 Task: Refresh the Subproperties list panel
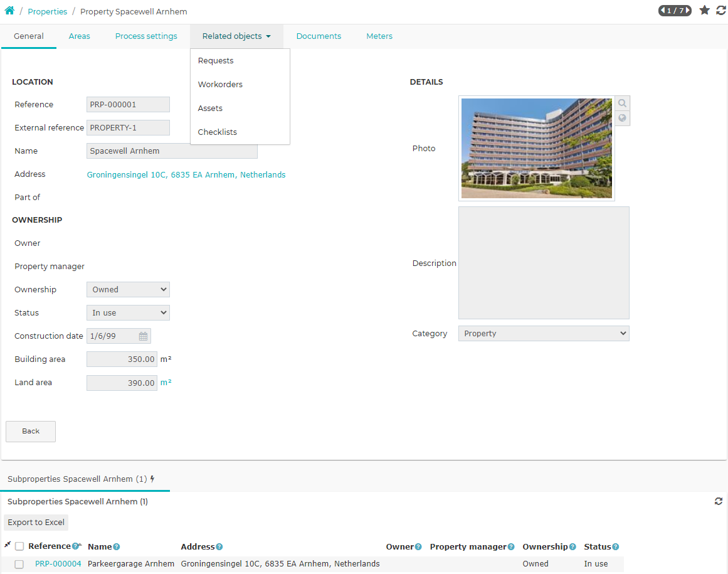(x=718, y=501)
